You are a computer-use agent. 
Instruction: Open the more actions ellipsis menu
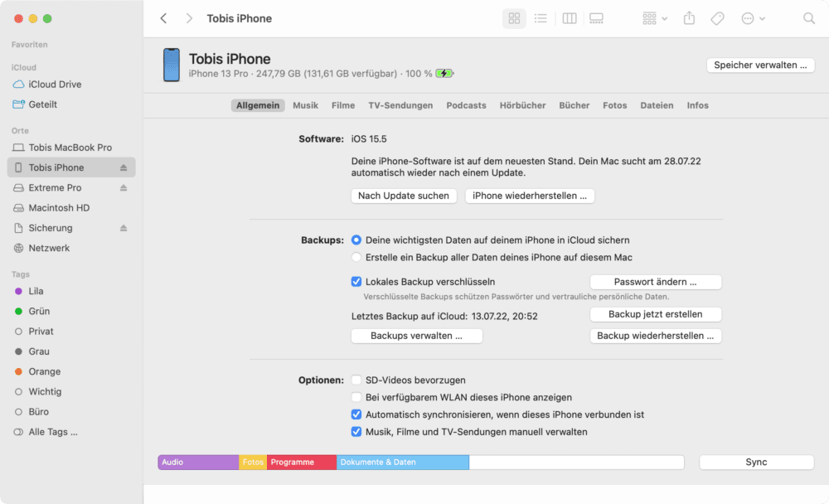[x=753, y=18]
